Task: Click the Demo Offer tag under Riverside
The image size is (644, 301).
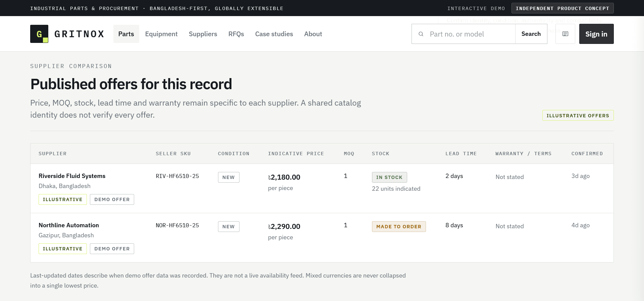Action: tap(112, 199)
